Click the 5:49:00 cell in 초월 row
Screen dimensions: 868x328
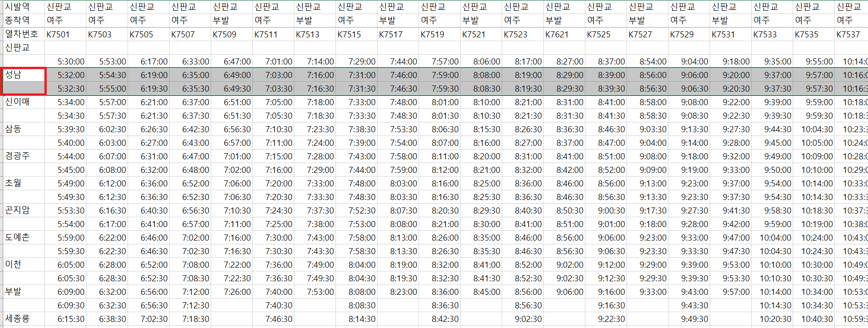65,183
